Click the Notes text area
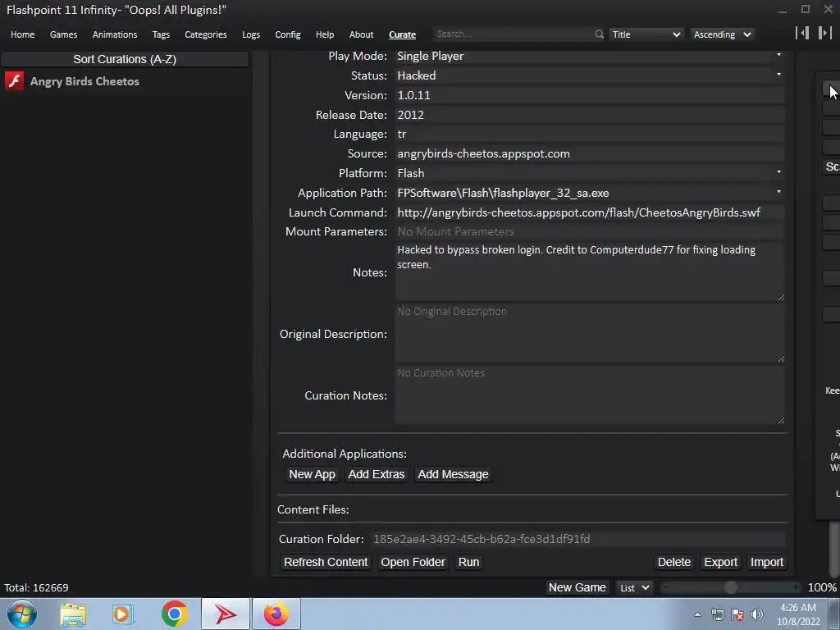 (590, 272)
